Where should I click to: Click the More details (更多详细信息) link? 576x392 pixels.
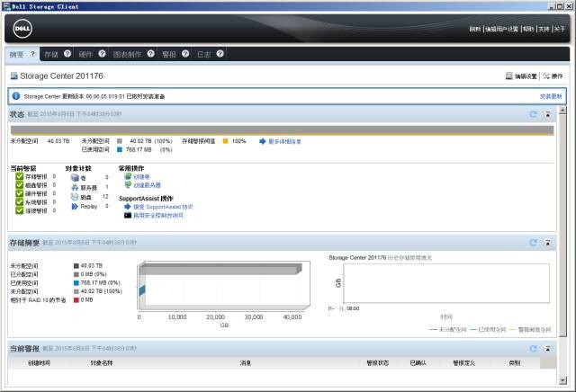(284, 142)
